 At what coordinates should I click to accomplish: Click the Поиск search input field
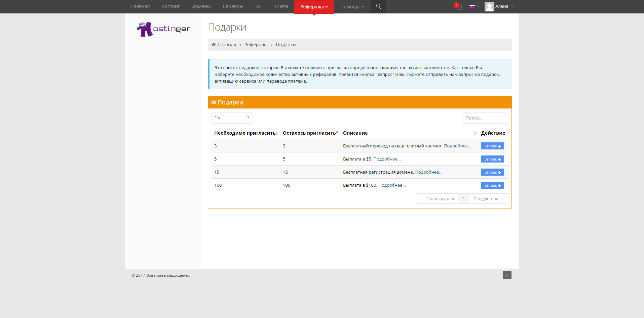point(485,118)
